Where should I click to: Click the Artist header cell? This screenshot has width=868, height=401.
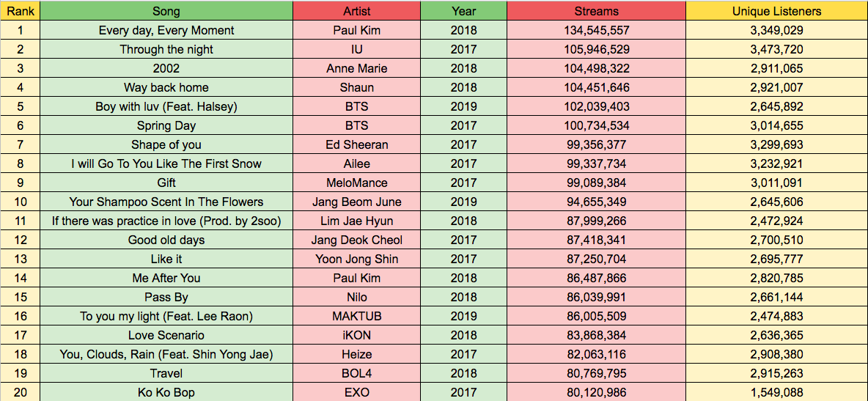[x=357, y=11]
